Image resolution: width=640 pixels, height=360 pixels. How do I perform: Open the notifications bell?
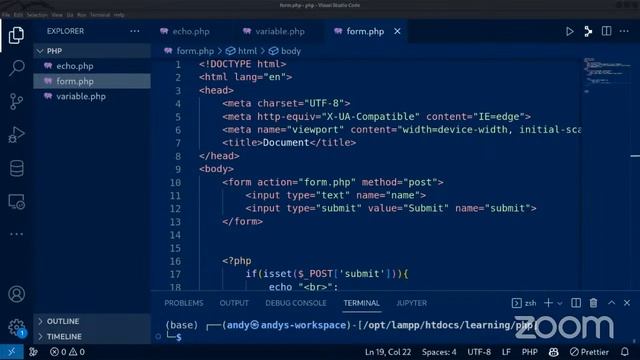pyautogui.click(x=625, y=352)
